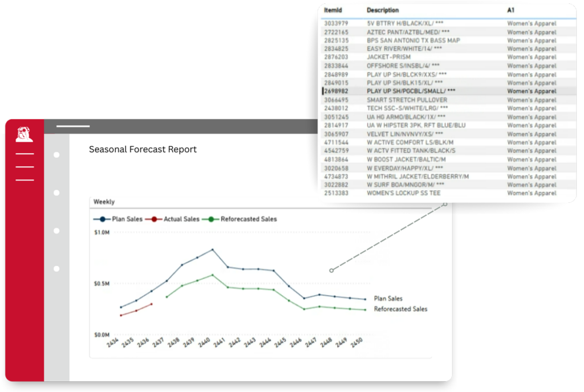Select row WOMEN'S LOCKUP SS TEE

pyautogui.click(x=448, y=193)
